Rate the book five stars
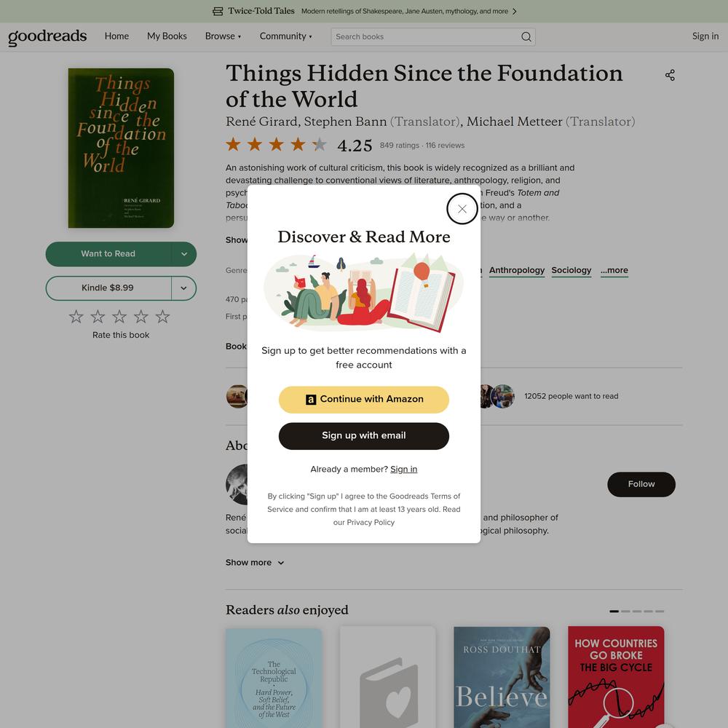The width and height of the screenshot is (728, 728). point(162,317)
